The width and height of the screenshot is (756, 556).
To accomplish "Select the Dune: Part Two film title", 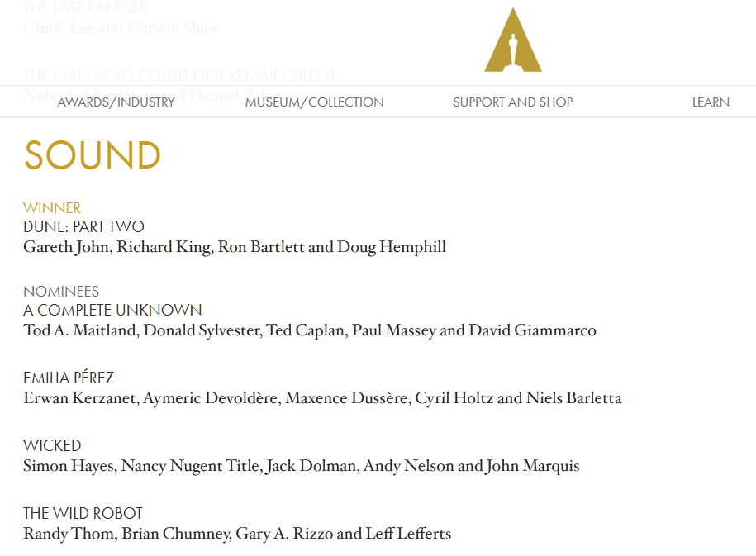I will tap(83, 226).
